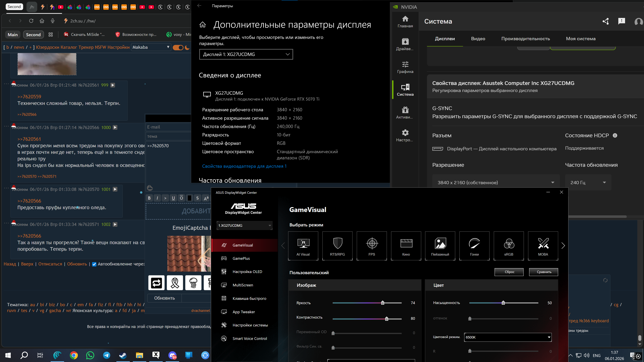Open the 240 Гц refresh rate dropdown
Viewport: 644px width, 362px height.
click(x=588, y=183)
